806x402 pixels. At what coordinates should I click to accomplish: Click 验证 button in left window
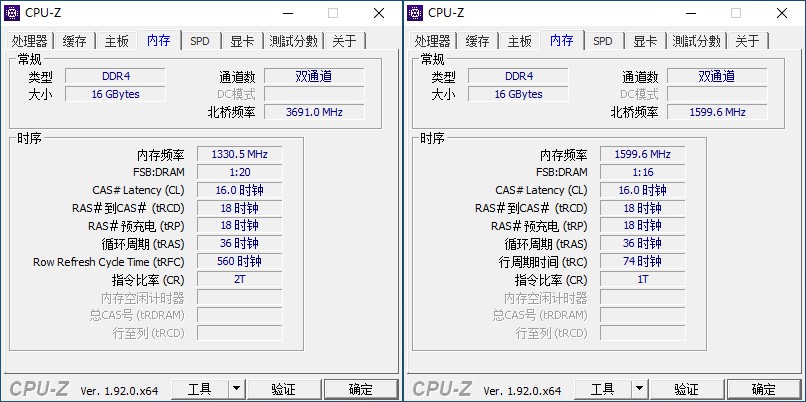(x=284, y=389)
